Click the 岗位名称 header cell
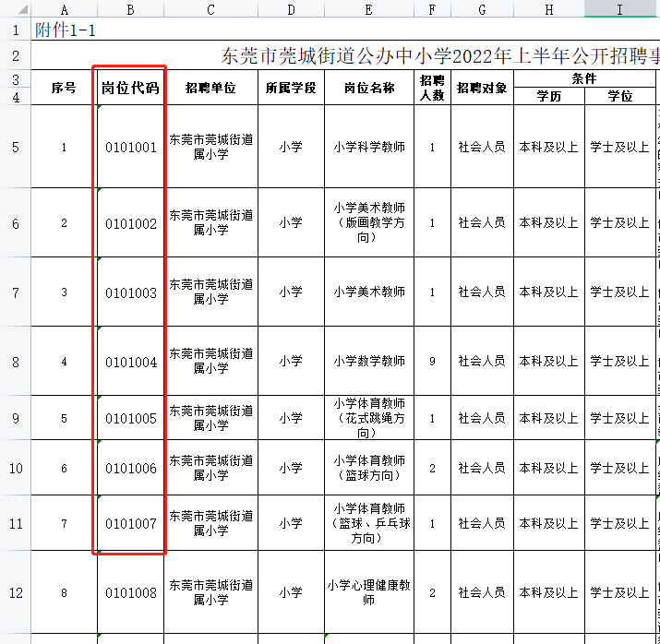This screenshot has width=660, height=644. click(369, 89)
